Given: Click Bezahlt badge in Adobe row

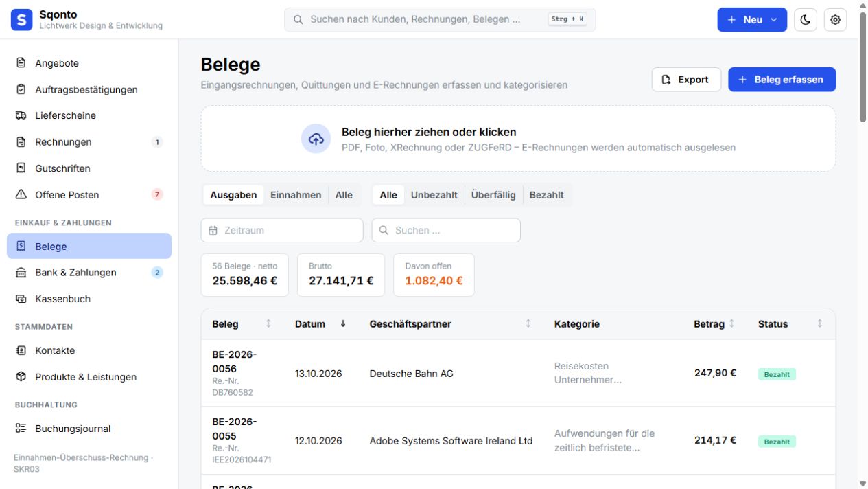Looking at the screenshot, I should [x=777, y=442].
